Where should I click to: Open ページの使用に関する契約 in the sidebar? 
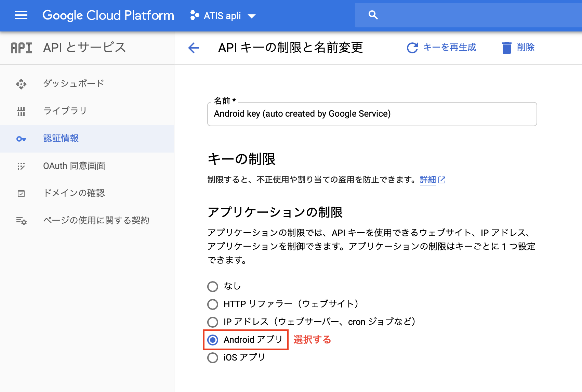87,221
